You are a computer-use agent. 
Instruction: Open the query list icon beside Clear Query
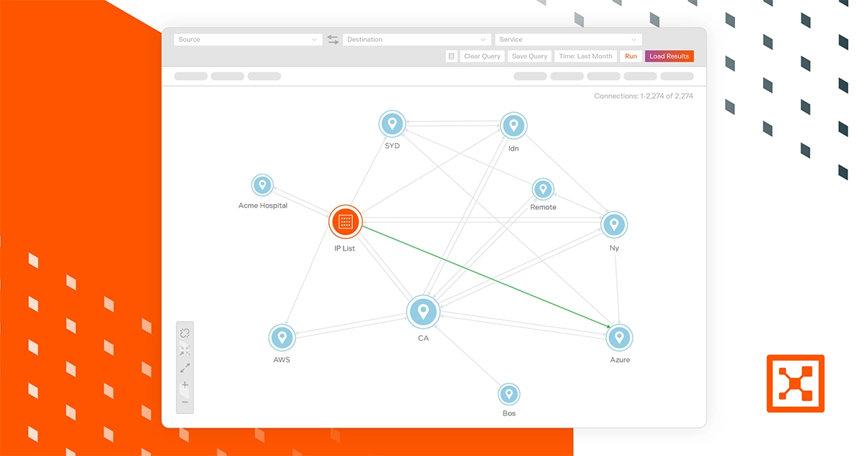point(451,56)
